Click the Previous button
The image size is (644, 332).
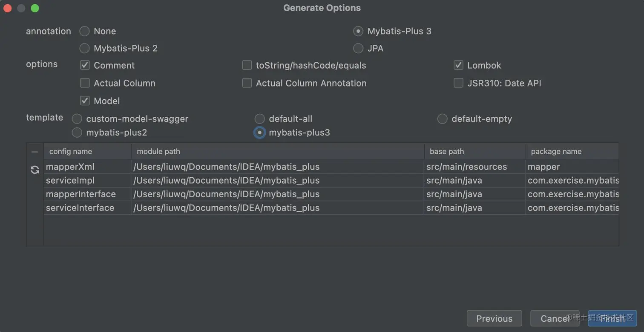(x=494, y=318)
